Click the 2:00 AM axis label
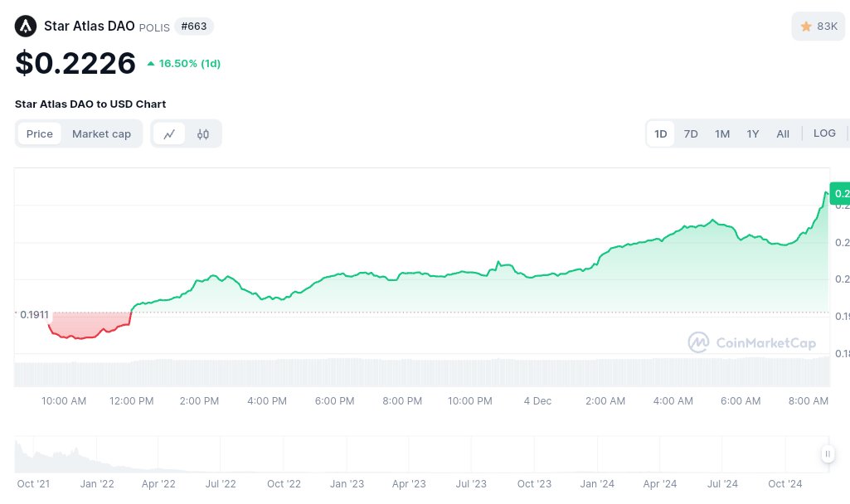 pos(605,401)
